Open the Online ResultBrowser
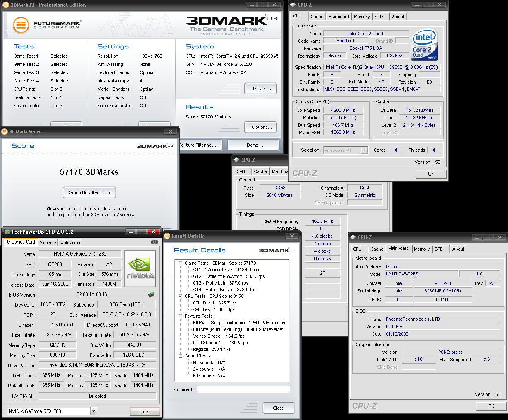508x420 pixels. click(x=90, y=193)
